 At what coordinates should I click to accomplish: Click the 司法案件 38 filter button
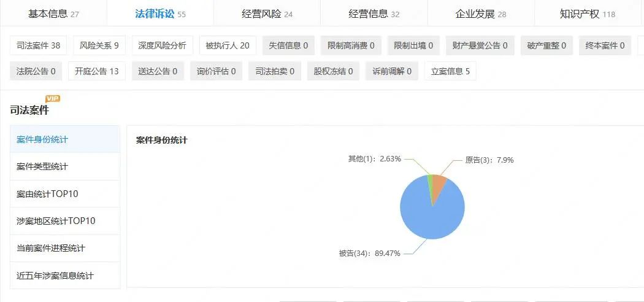pyautogui.click(x=39, y=45)
